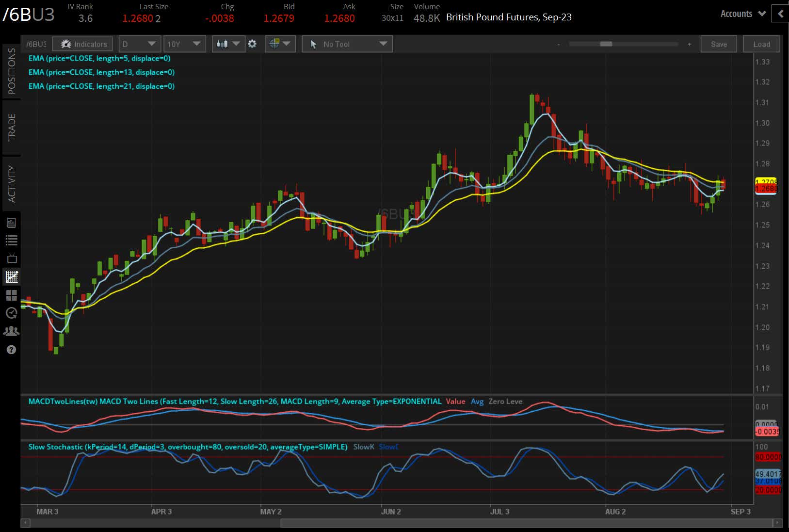
Task: Click the question mark help icon
Action: pyautogui.click(x=11, y=350)
